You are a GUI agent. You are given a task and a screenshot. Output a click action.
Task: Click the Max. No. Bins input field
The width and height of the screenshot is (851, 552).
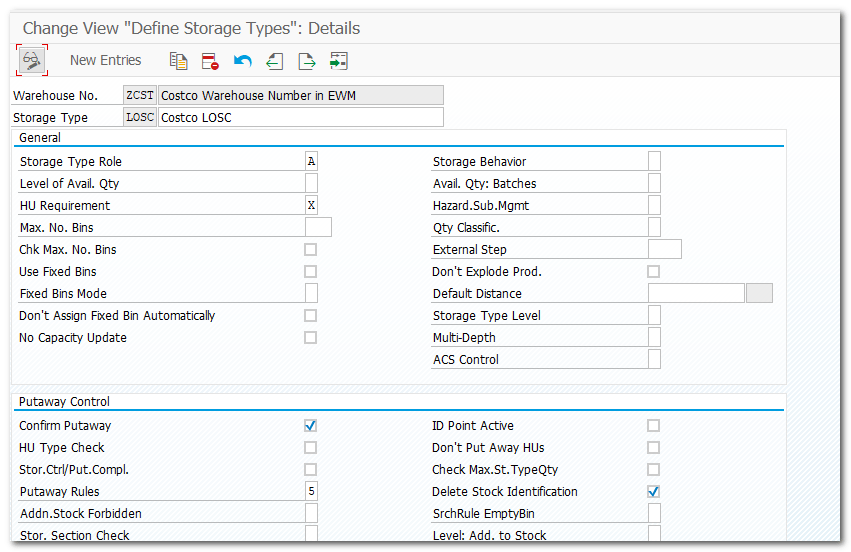[318, 228]
